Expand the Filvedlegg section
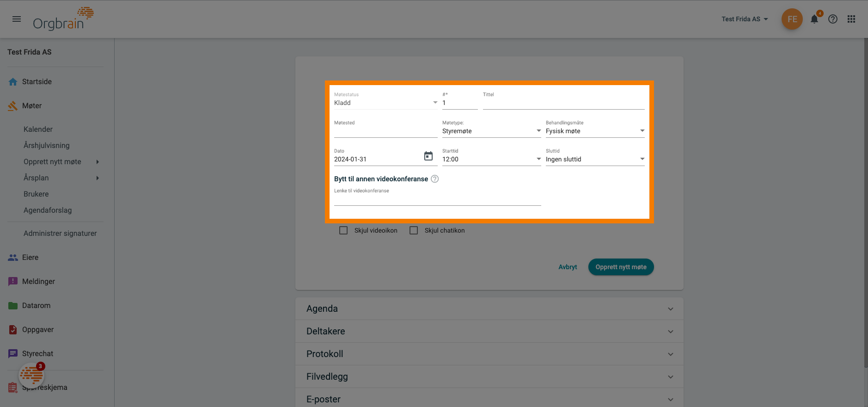The width and height of the screenshot is (868, 407). pyautogui.click(x=489, y=377)
